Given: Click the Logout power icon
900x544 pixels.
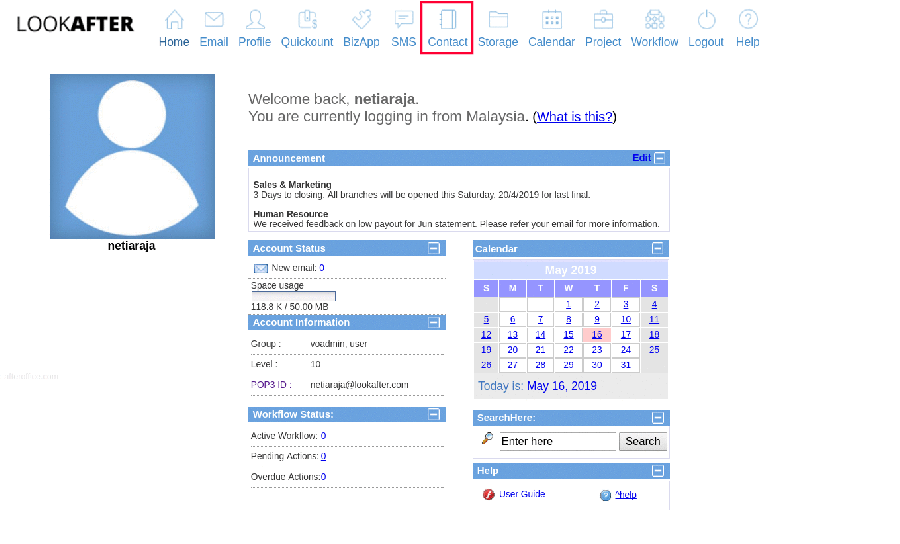Looking at the screenshot, I should click(706, 19).
